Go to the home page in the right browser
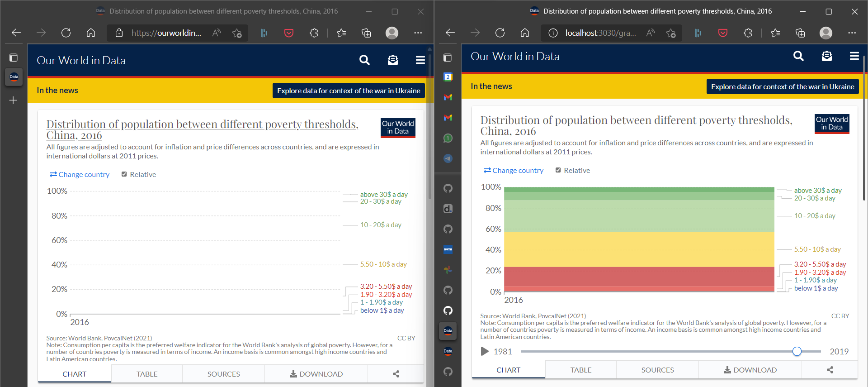Image resolution: width=868 pixels, height=387 pixels. point(525,33)
